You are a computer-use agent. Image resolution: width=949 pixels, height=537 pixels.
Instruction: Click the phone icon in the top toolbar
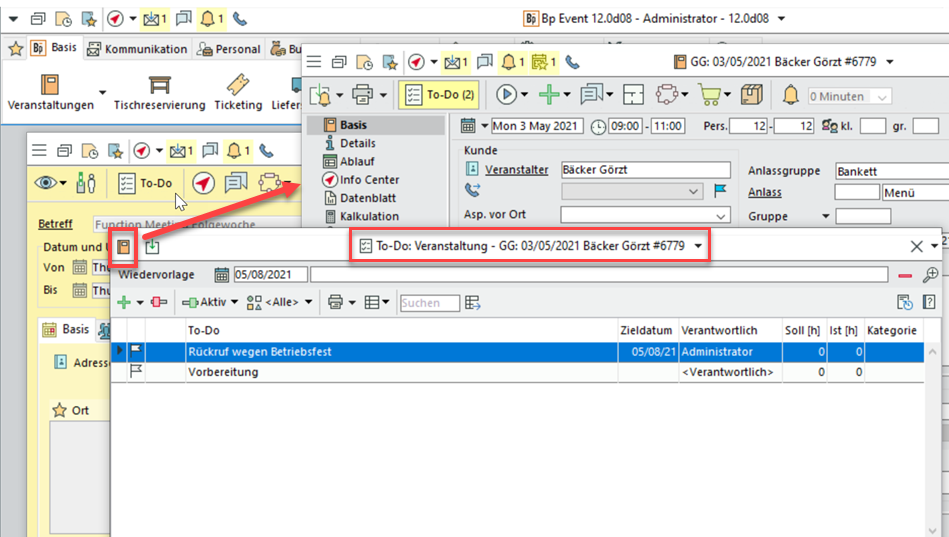pyautogui.click(x=239, y=18)
